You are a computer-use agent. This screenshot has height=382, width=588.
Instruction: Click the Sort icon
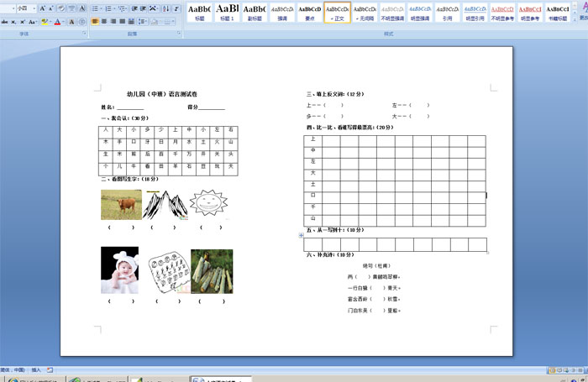coord(166,8)
